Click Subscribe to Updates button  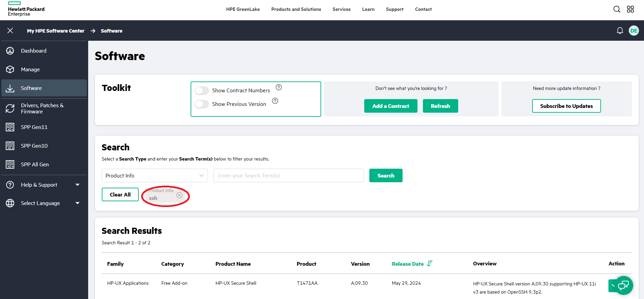tap(566, 106)
